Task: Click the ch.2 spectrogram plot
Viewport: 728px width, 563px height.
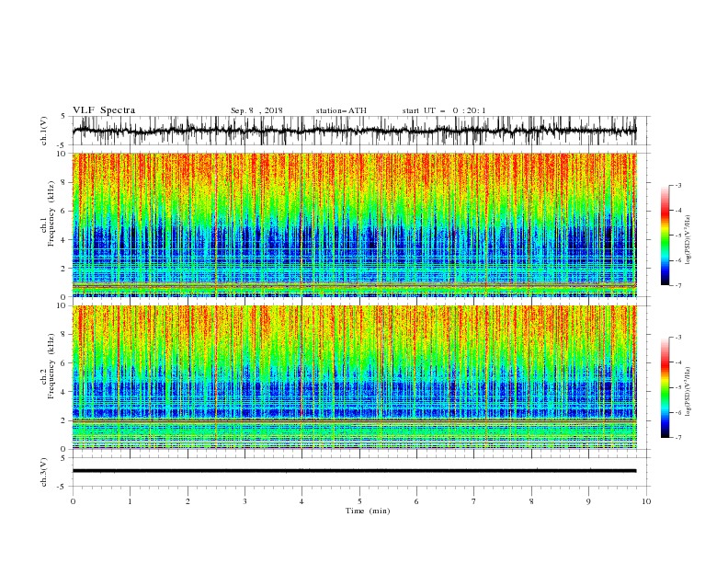Action: pos(355,377)
